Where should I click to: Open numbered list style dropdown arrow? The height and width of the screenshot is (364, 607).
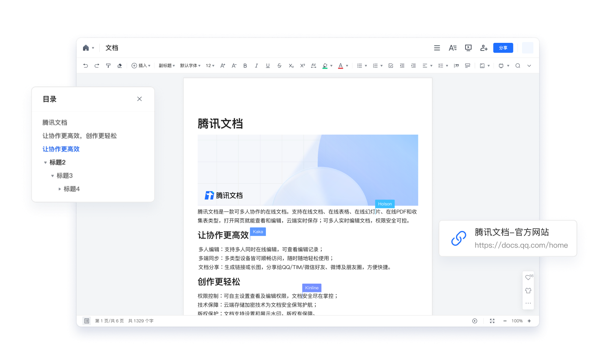coord(381,66)
